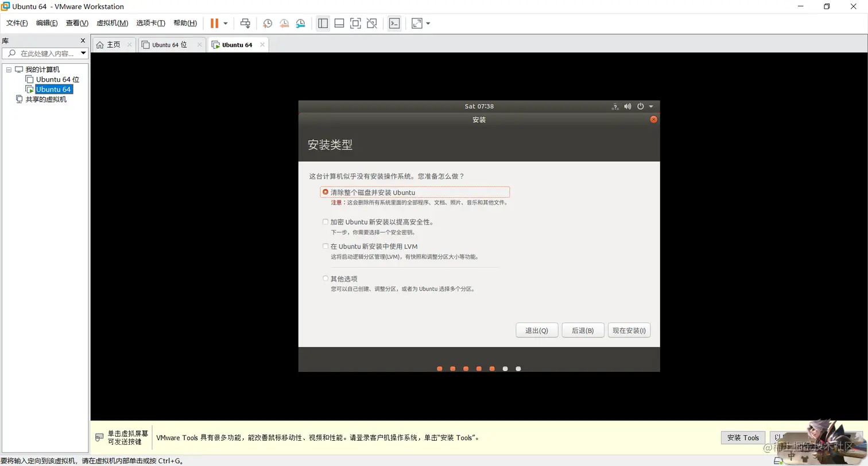868x466 pixels.
Task: Select the 其他选项 radio button
Action: (x=325, y=279)
